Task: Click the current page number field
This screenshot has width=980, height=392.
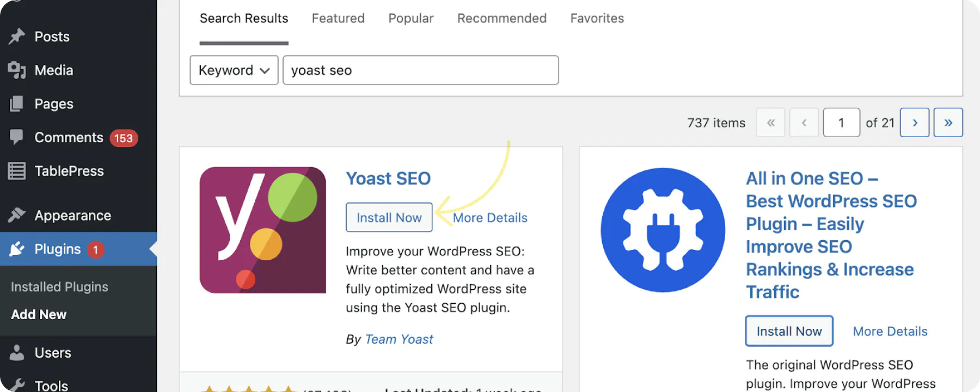Action: pyautogui.click(x=841, y=122)
